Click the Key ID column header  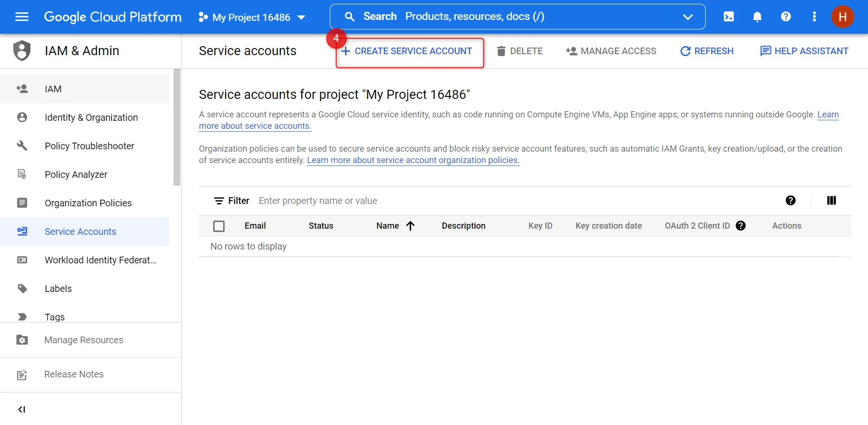540,226
